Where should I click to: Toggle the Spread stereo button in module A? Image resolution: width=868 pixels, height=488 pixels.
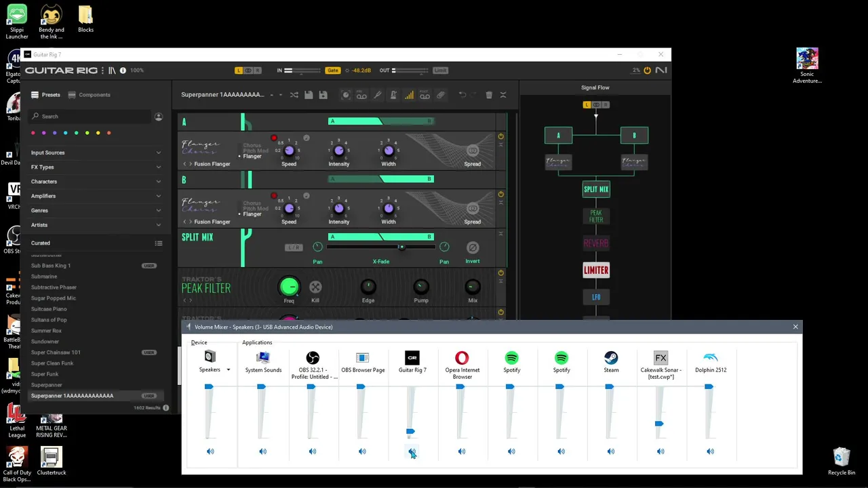[x=473, y=150]
